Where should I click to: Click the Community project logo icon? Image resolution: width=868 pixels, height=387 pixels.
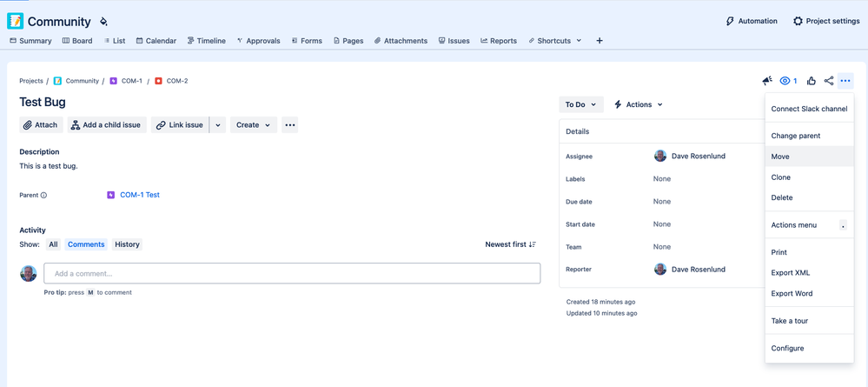(x=15, y=21)
